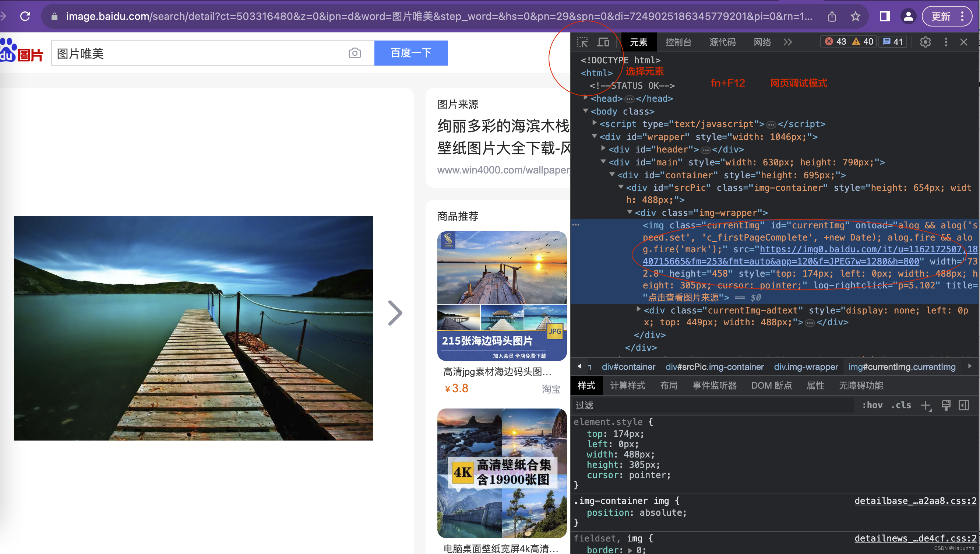The width and height of the screenshot is (980, 554).
Task: Open the 215张海边码头图片 product thumbnail
Action: [502, 296]
